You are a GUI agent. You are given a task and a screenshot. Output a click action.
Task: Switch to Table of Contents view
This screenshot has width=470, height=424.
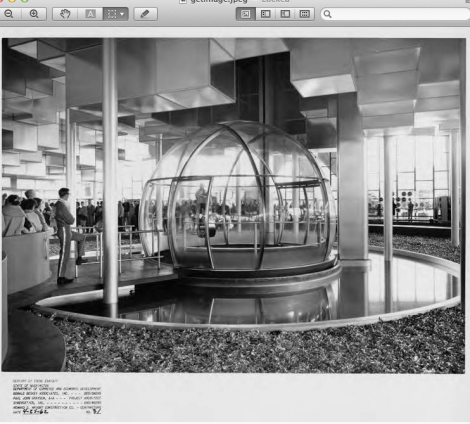click(285, 14)
